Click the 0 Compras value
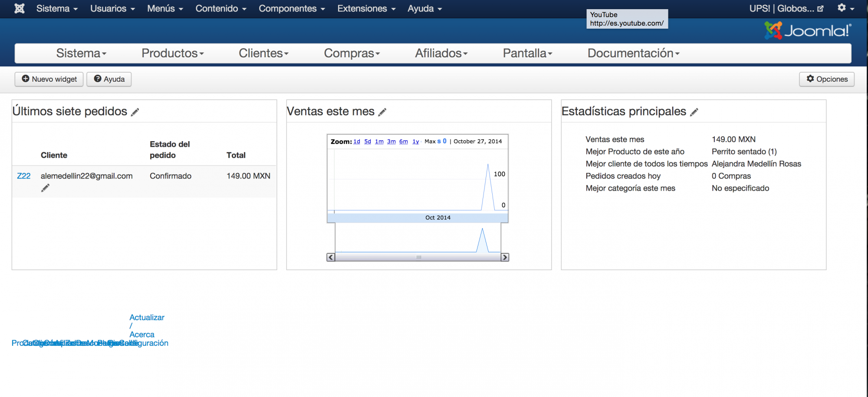Viewport: 868px width, 397px height. point(731,176)
